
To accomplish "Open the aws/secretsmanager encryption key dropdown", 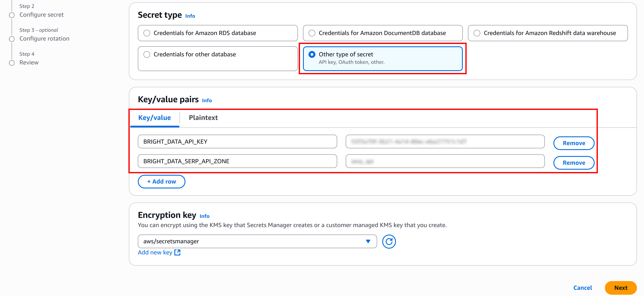I will (x=257, y=241).
